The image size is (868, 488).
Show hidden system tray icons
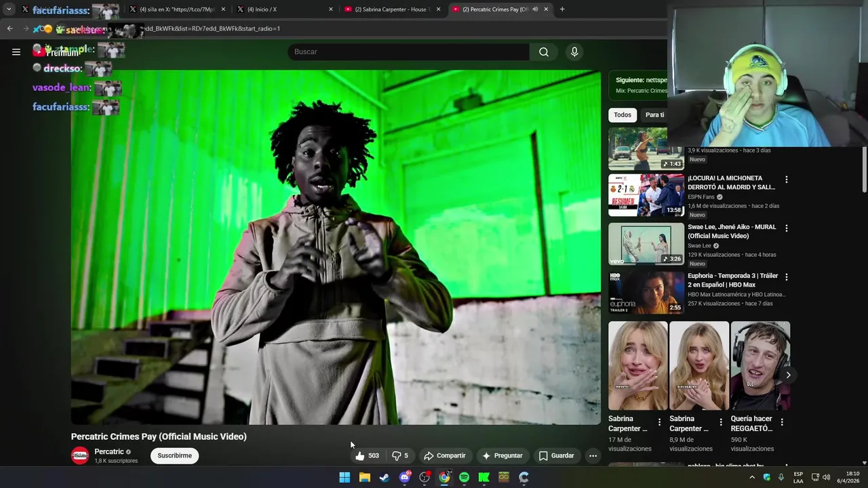point(751,477)
